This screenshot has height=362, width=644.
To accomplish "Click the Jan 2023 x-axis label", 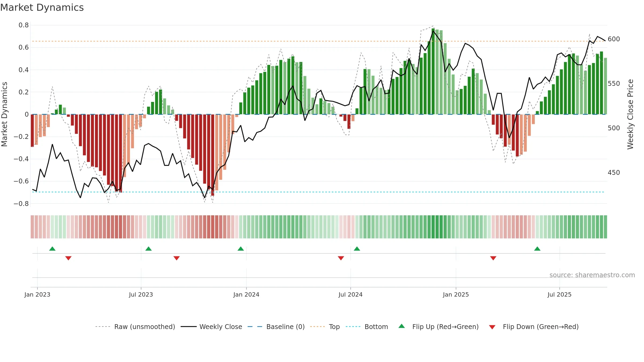I will pos(37,294).
